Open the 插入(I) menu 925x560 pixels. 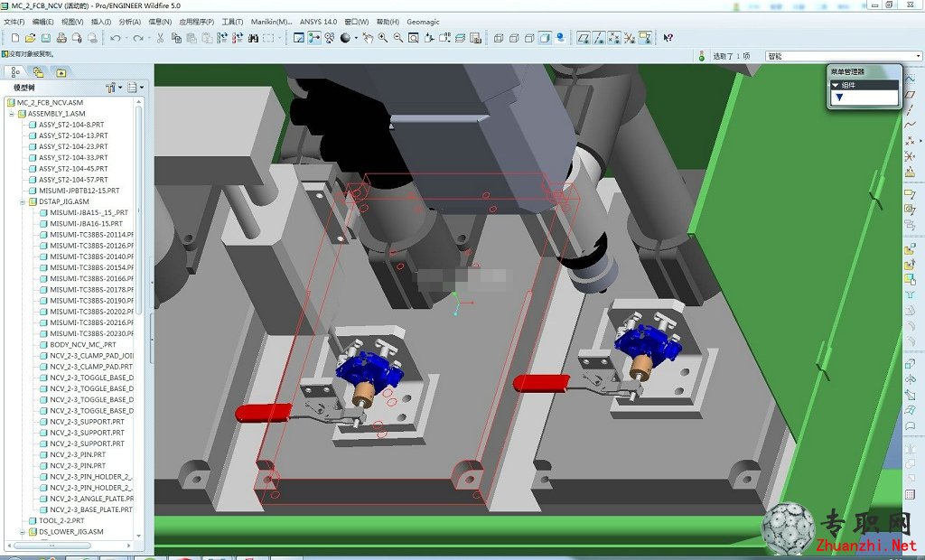(101, 22)
